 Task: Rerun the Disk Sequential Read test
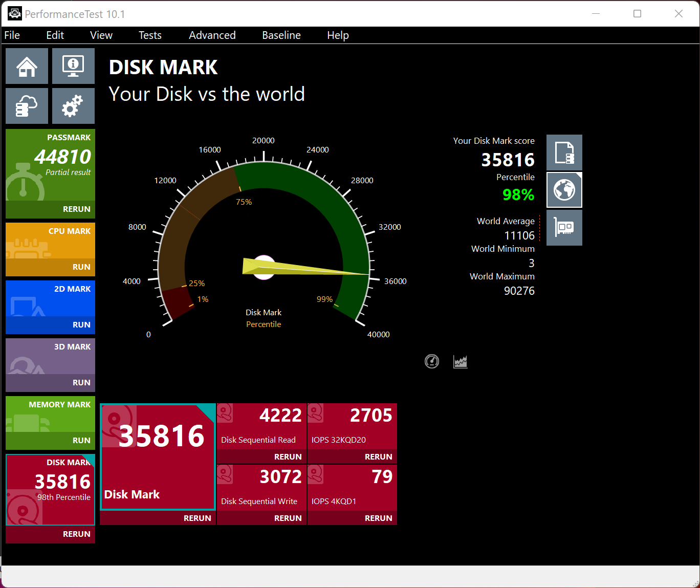288,457
